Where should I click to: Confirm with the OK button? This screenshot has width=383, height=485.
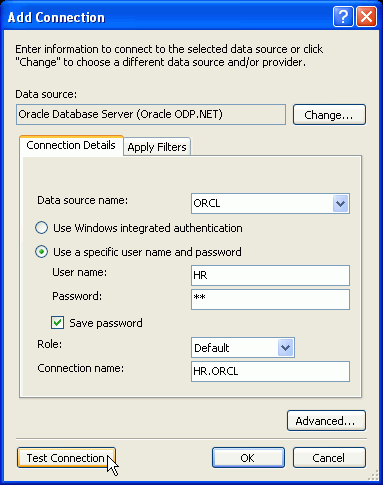(x=248, y=458)
